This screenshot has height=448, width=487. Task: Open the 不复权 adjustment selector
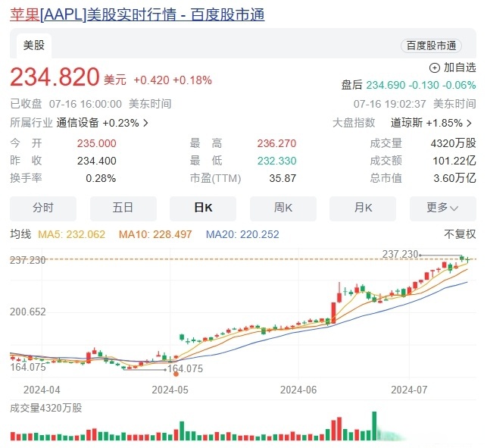pos(459,234)
